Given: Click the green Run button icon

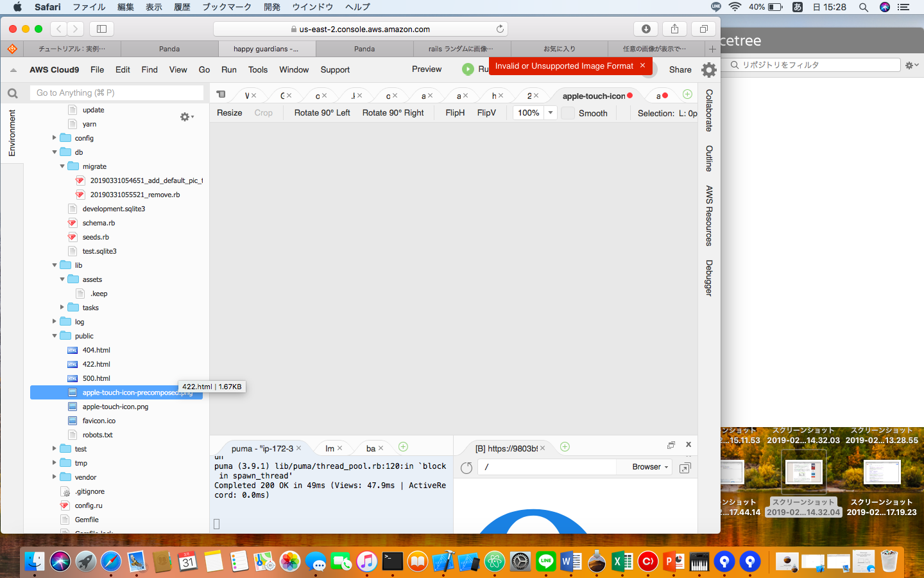Looking at the screenshot, I should [x=468, y=69].
